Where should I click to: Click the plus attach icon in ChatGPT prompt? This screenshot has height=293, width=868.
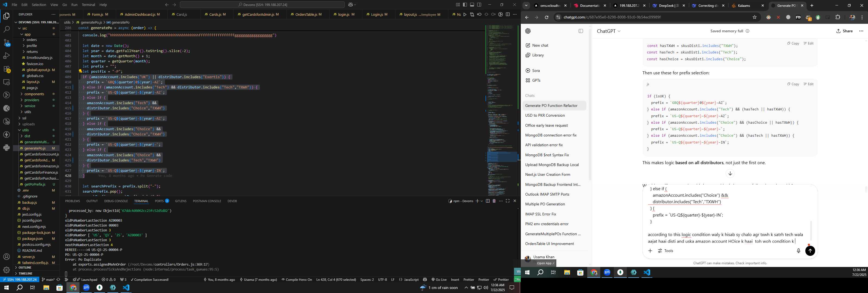tap(650, 251)
